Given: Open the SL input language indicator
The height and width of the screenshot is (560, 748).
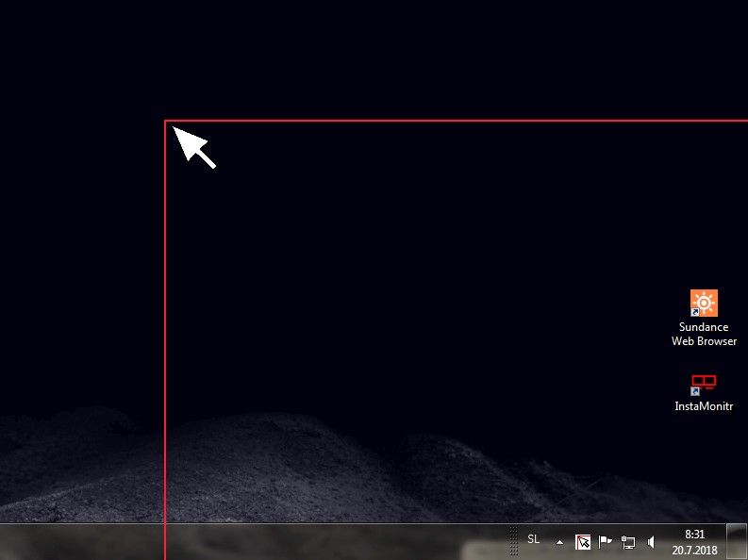Looking at the screenshot, I should [x=533, y=539].
